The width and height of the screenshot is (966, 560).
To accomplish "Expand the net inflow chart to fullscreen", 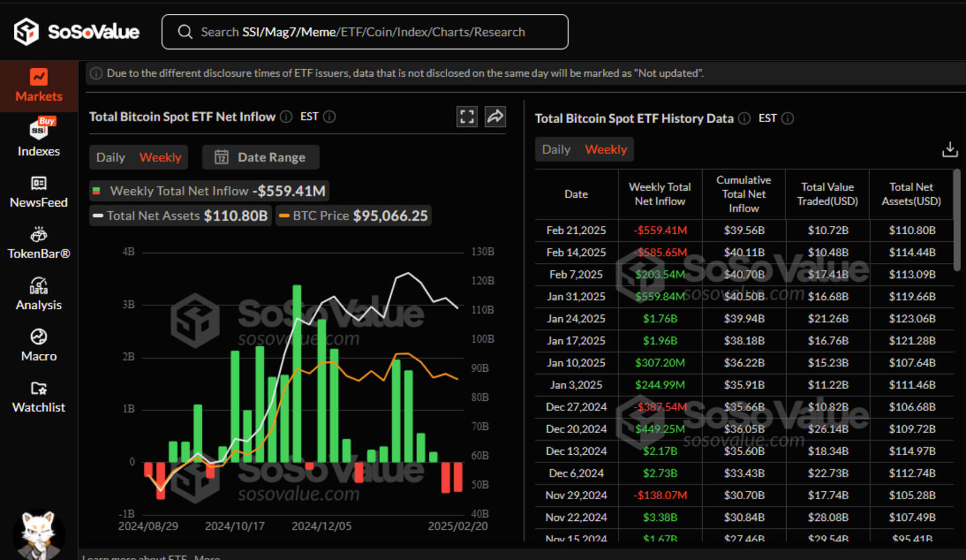I will click(467, 117).
